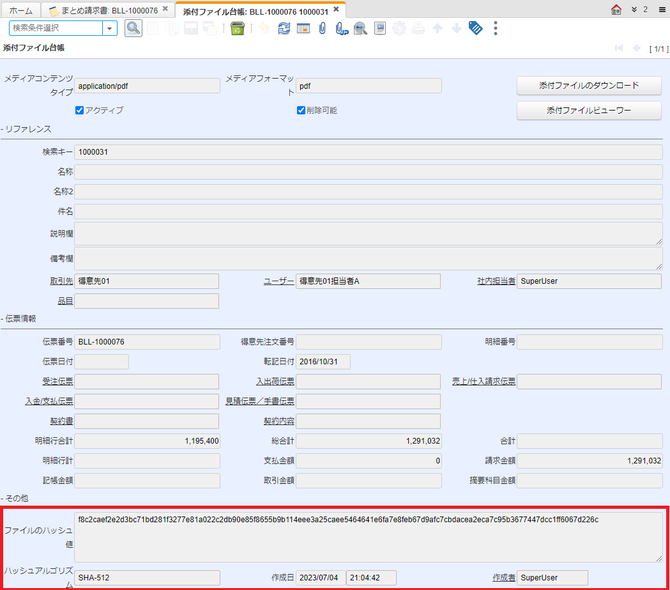Click the 添付ファイルのダウンロード button
The width and height of the screenshot is (670, 590).
(589, 85)
